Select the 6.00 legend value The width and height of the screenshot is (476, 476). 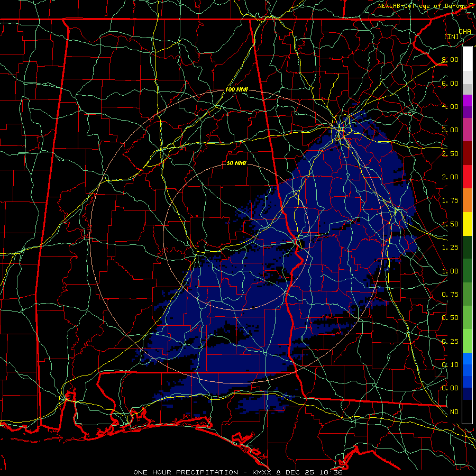coord(450,83)
